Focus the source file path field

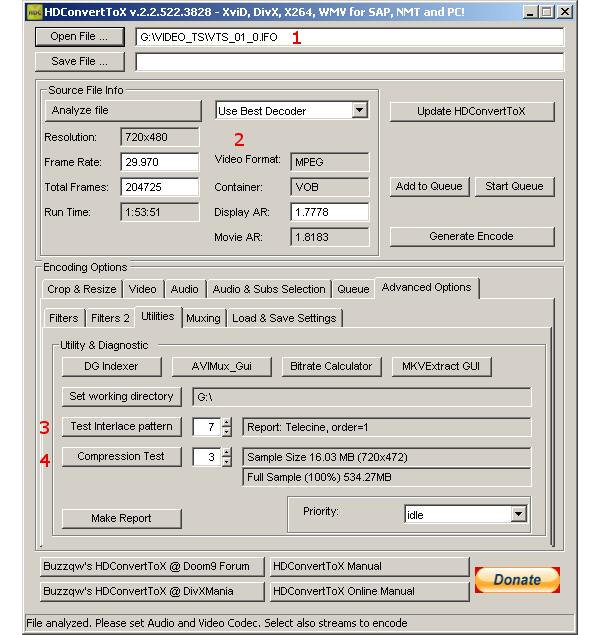tap(349, 37)
